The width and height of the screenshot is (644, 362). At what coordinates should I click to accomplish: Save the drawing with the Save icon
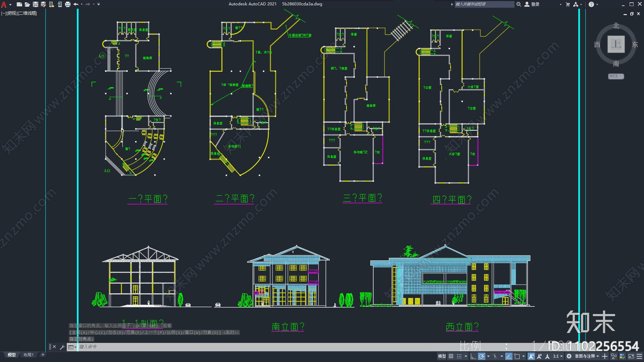[35, 4]
